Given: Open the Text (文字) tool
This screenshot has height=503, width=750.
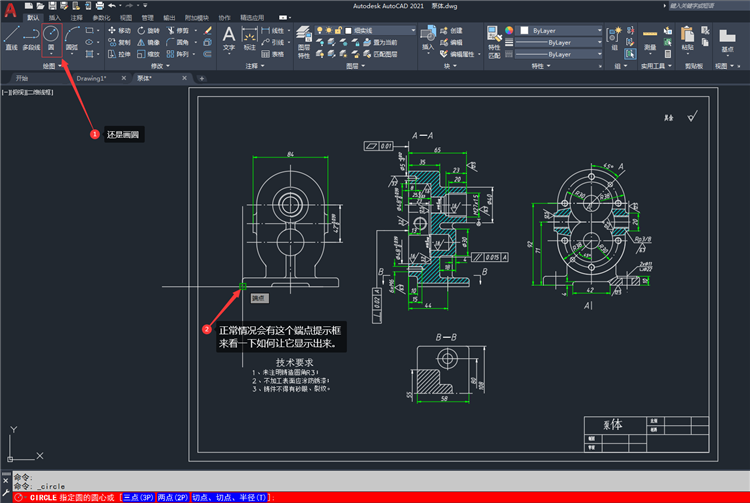Looking at the screenshot, I should (229, 38).
